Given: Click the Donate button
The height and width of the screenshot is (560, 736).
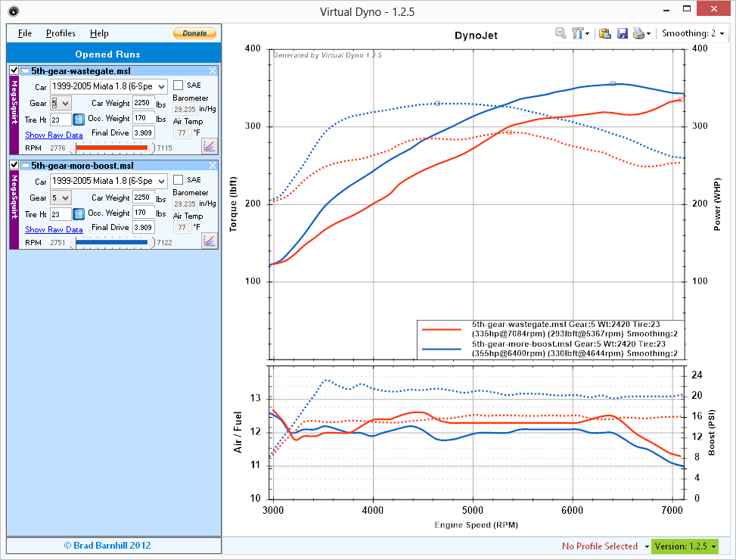Looking at the screenshot, I should point(194,33).
